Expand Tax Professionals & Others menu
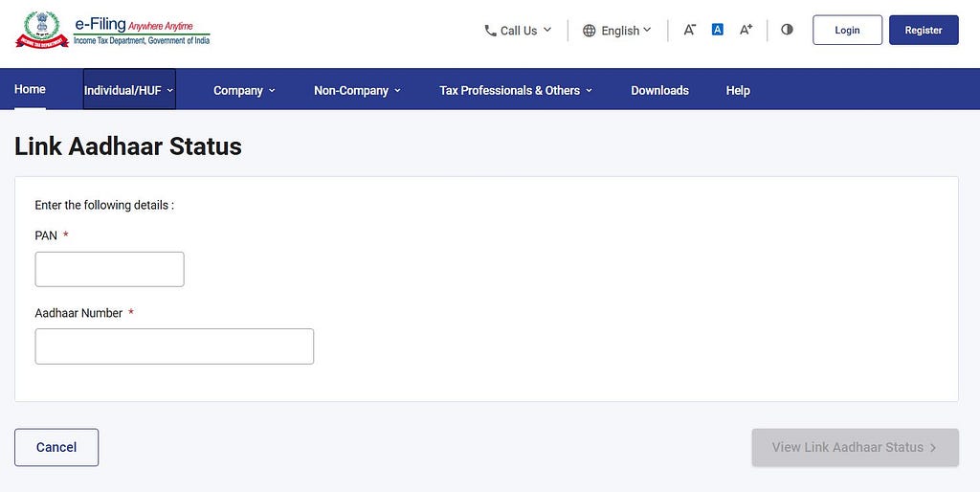The image size is (980, 492). pyautogui.click(x=516, y=91)
